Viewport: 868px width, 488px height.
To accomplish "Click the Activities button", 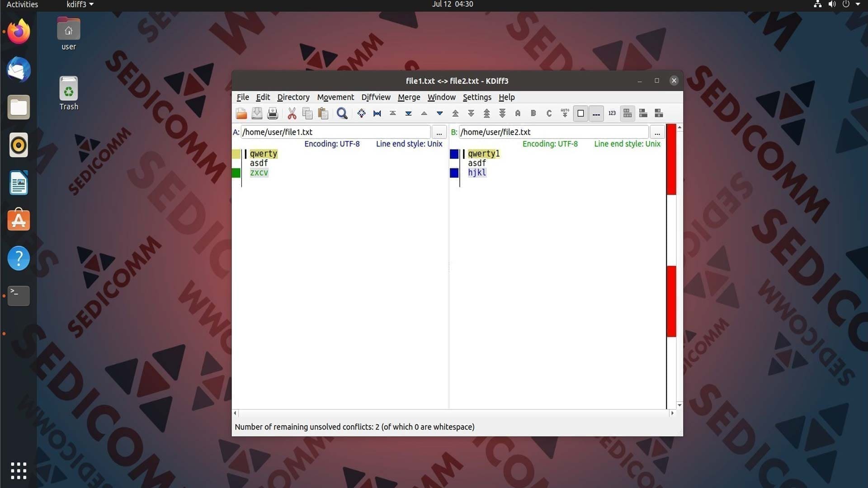I will 22,5.
